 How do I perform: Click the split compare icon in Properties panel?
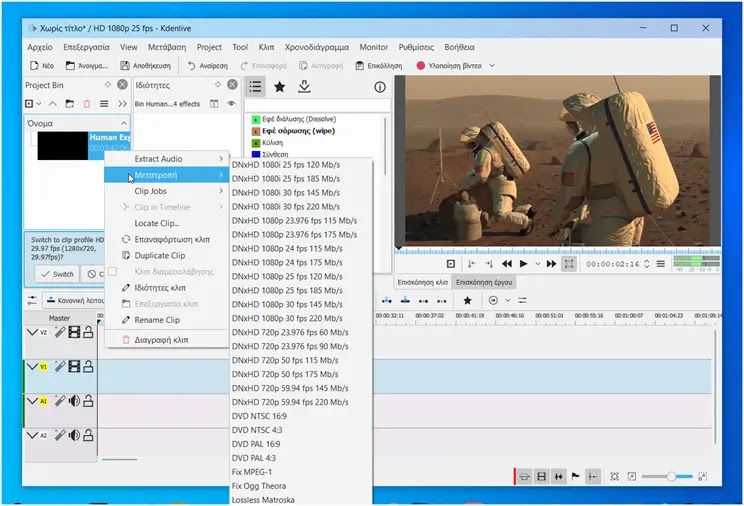tap(214, 104)
